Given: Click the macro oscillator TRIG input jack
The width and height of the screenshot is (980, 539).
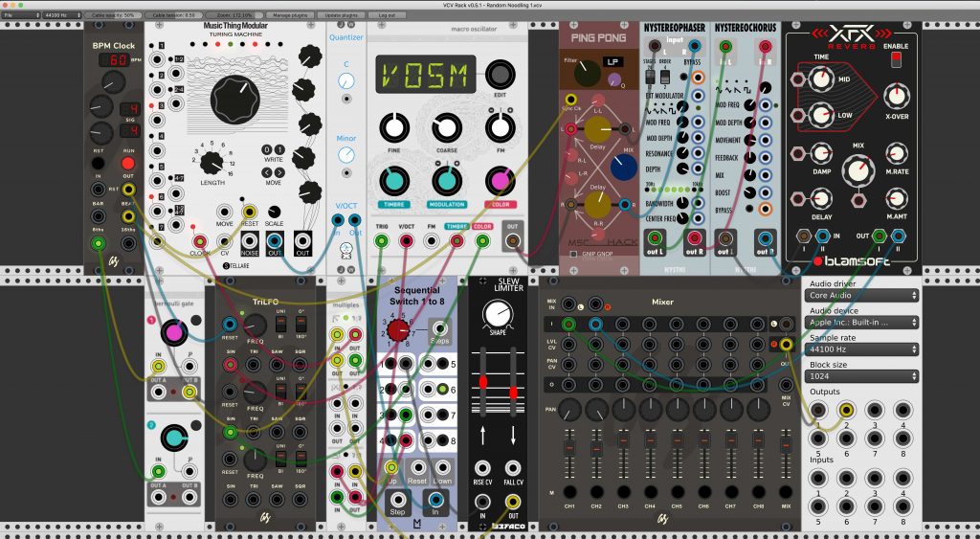Looking at the screenshot, I should click(381, 240).
